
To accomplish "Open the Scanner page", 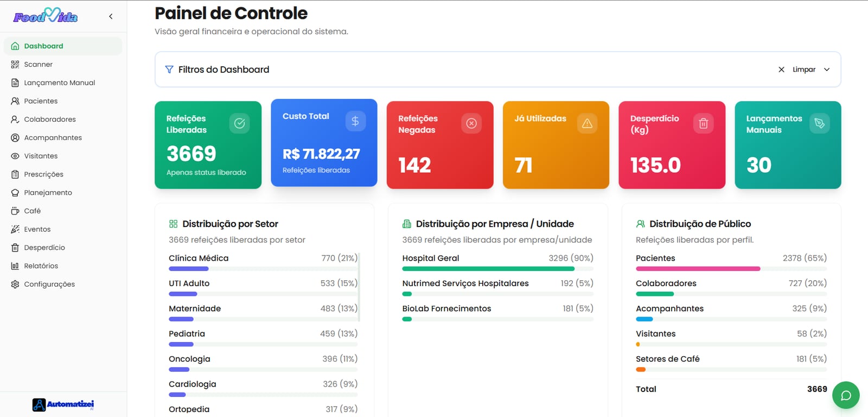I will [x=63, y=65].
